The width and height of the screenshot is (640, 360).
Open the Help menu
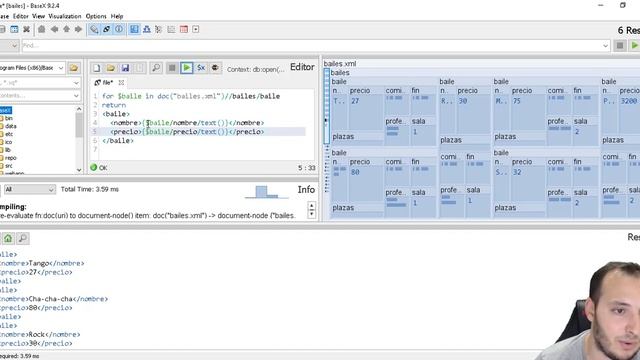click(117, 16)
